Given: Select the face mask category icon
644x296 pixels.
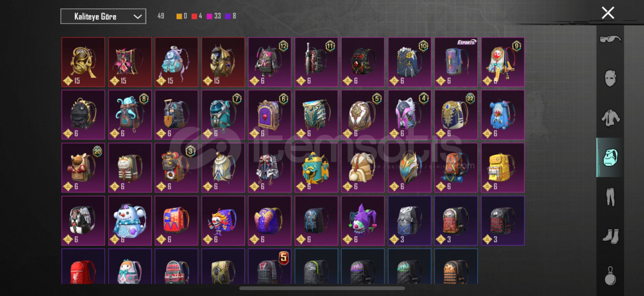Looking at the screenshot, I should point(610,78).
